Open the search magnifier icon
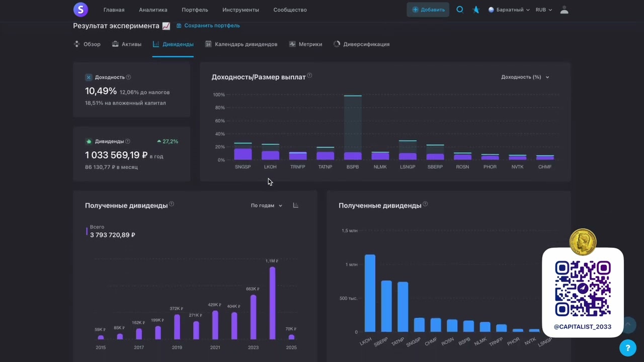Viewport: 644px width, 362px height. [x=460, y=10]
